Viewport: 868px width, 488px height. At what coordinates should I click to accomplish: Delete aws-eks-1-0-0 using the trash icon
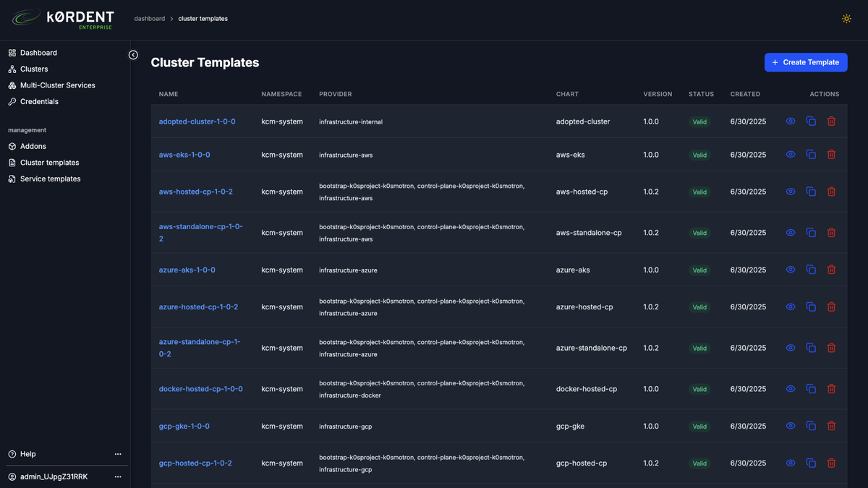pyautogui.click(x=831, y=155)
